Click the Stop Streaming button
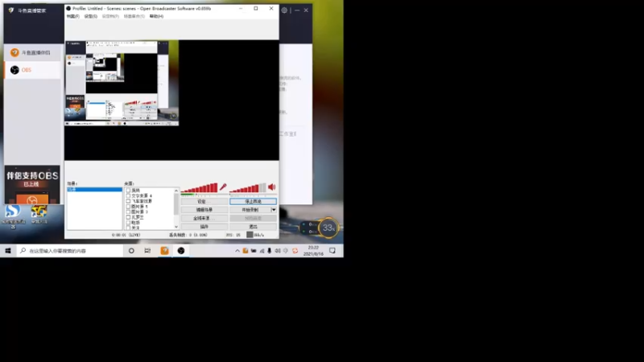Viewport: 644px width, 362px height. tap(253, 202)
